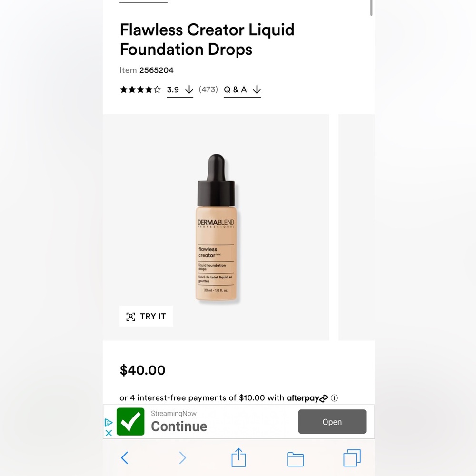Viewport: 476px width, 476px height.
Task: Open the Safari share sheet icon
Action: 238,457
